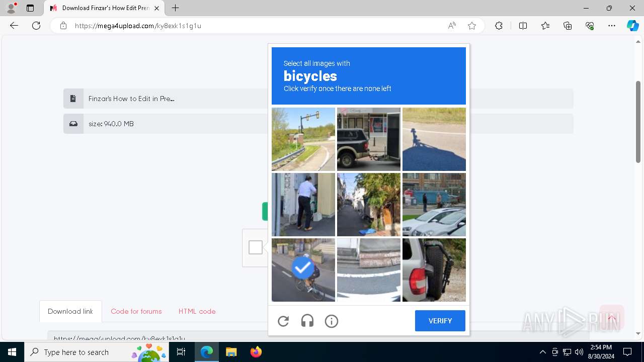The image size is (644, 362).
Task: Open the captcha info help icon
Action: (x=332, y=321)
